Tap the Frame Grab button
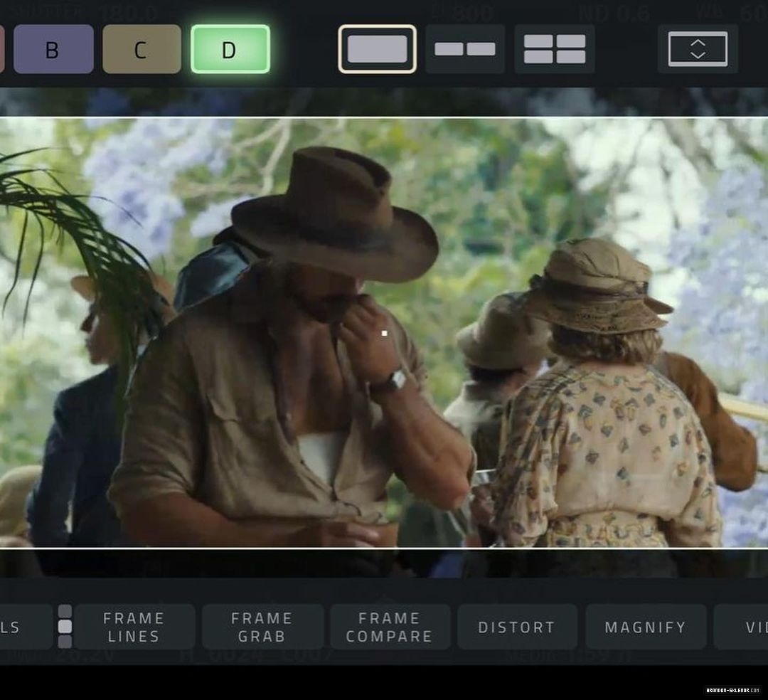The image size is (768, 700). pyautogui.click(x=262, y=627)
